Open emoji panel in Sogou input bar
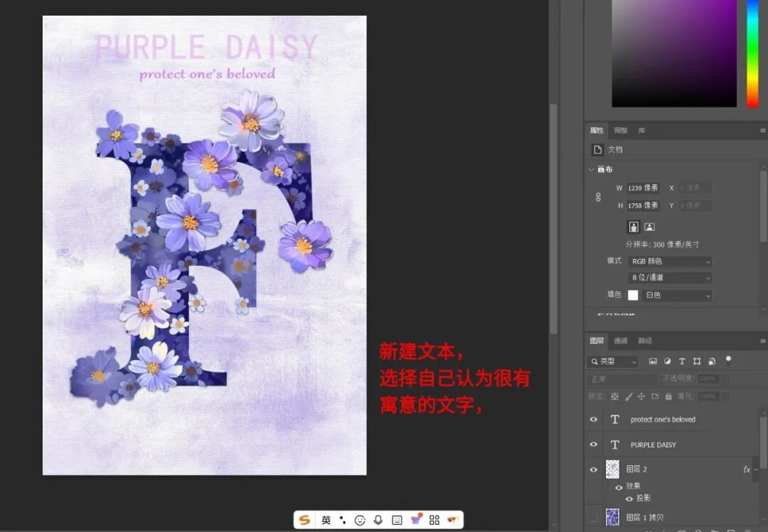Screen dimensions: 768x532 click(360, 520)
